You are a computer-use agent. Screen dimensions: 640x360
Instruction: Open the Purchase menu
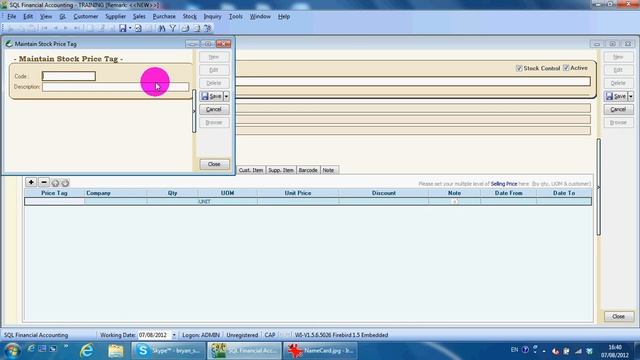pos(164,16)
